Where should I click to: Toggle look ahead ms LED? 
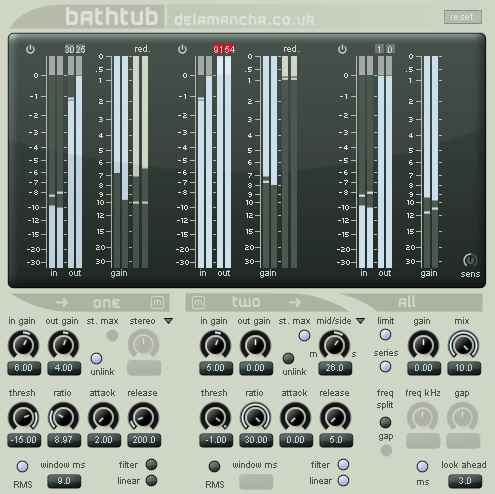[422, 466]
